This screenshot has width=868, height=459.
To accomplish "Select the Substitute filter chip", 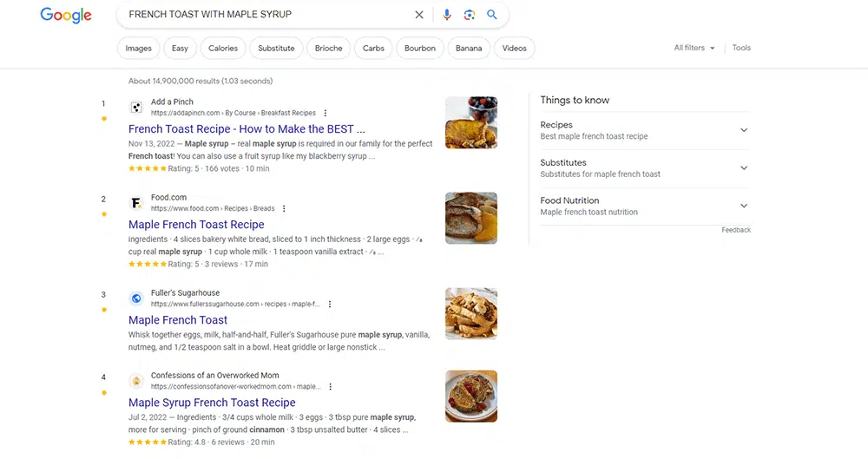I will 276,49.
